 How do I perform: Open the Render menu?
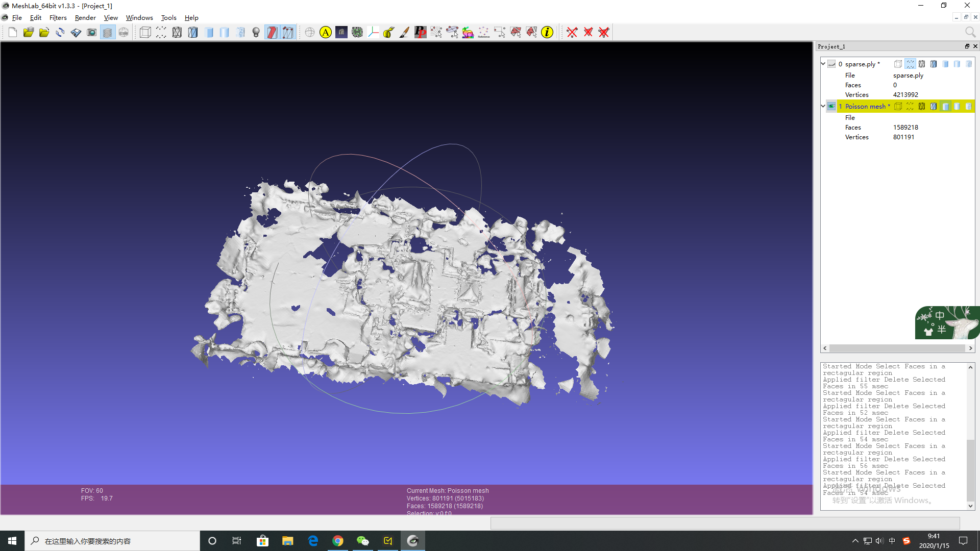pos(85,18)
